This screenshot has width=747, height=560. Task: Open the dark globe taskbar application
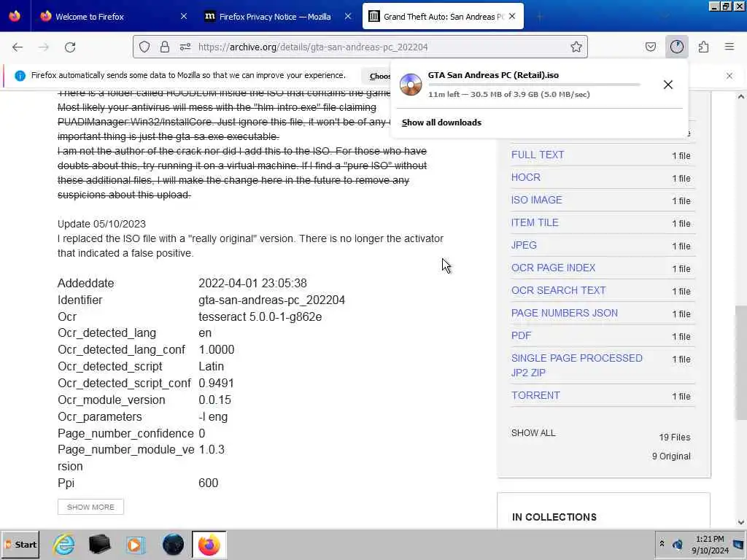pos(173,544)
